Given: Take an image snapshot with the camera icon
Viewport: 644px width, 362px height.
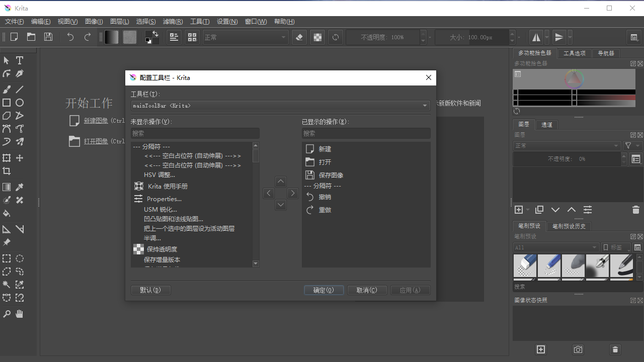Looking at the screenshot, I should (x=578, y=349).
